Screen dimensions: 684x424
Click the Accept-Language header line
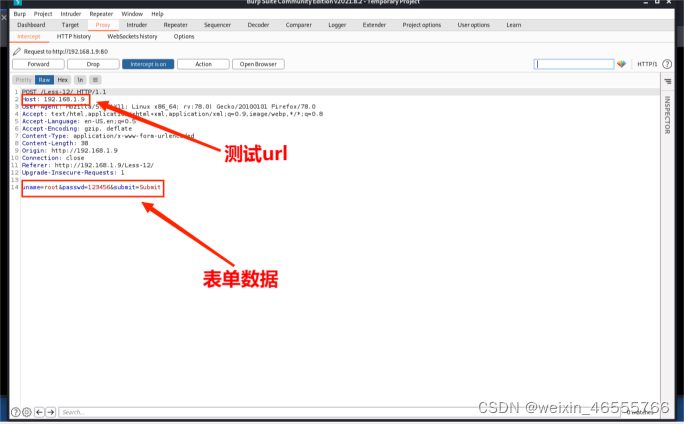coord(79,121)
